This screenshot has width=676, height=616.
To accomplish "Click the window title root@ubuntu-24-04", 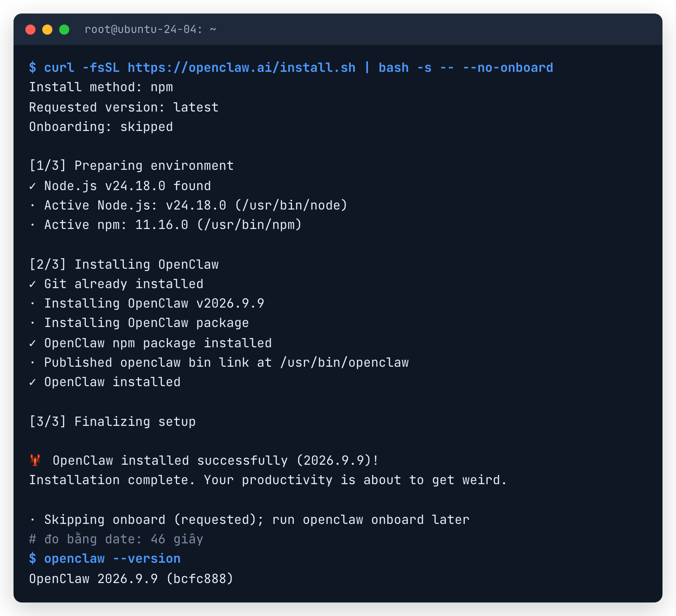I will pyautogui.click(x=144, y=29).
